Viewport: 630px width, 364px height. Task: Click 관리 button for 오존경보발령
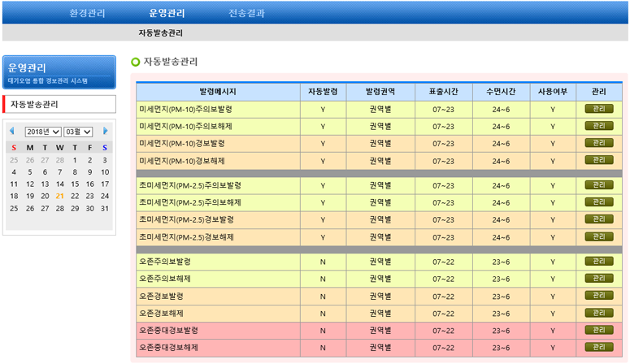click(598, 296)
